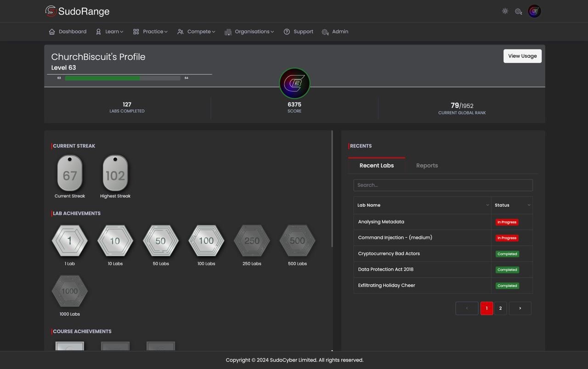Focus the recent labs Search field
This screenshot has height=369, width=588.
(x=443, y=185)
